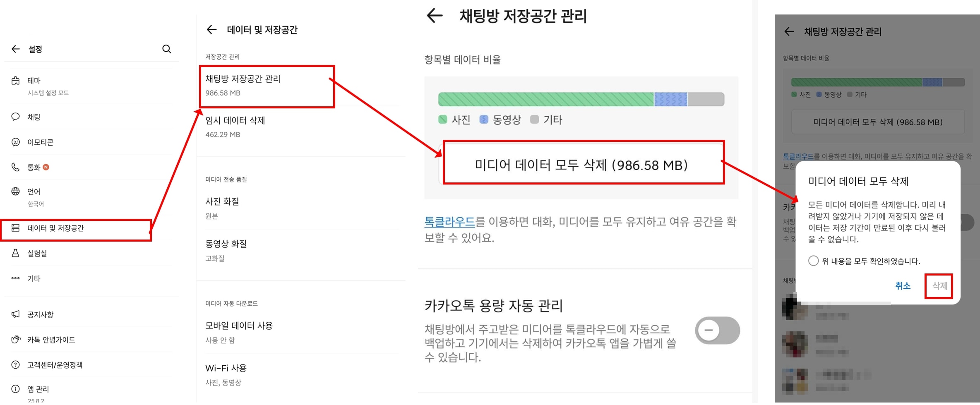This screenshot has width=980, height=405.
Task: Open 통화 settings via the phone icon
Action: 16,167
